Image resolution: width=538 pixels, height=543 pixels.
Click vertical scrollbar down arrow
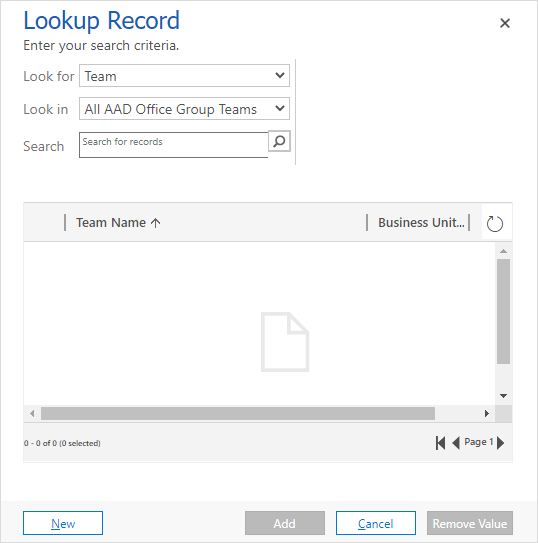503,395
